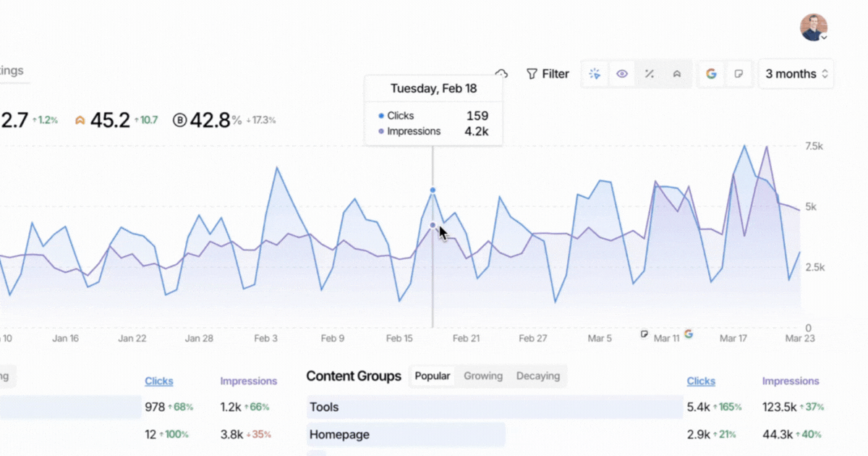This screenshot has width=868, height=456.
Task: Collapse the Filter options
Action: [x=548, y=73]
